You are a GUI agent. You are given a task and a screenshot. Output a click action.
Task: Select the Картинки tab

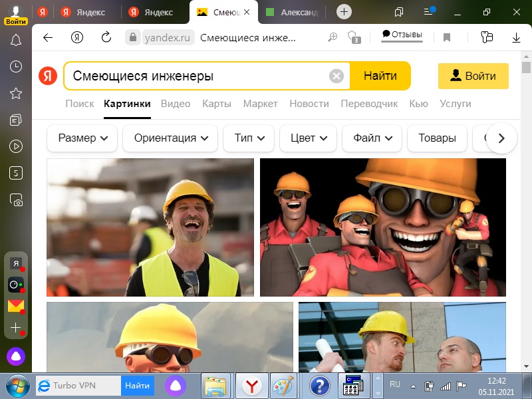tap(127, 104)
